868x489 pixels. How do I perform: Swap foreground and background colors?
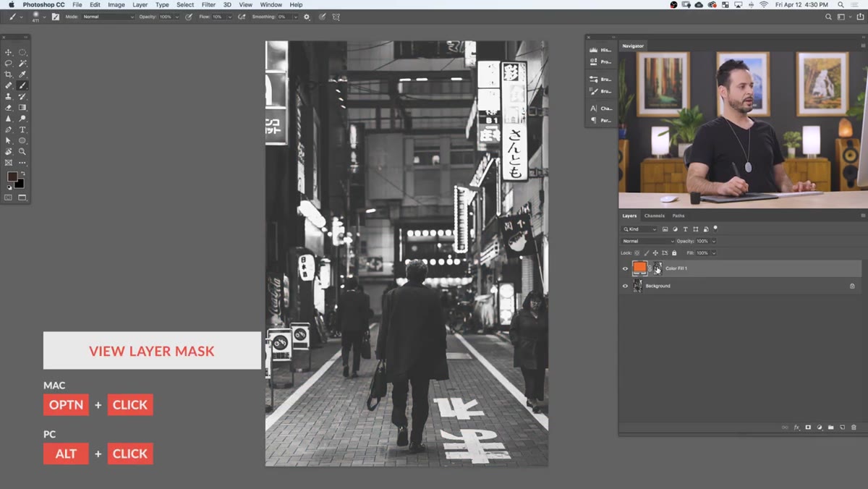[22, 174]
